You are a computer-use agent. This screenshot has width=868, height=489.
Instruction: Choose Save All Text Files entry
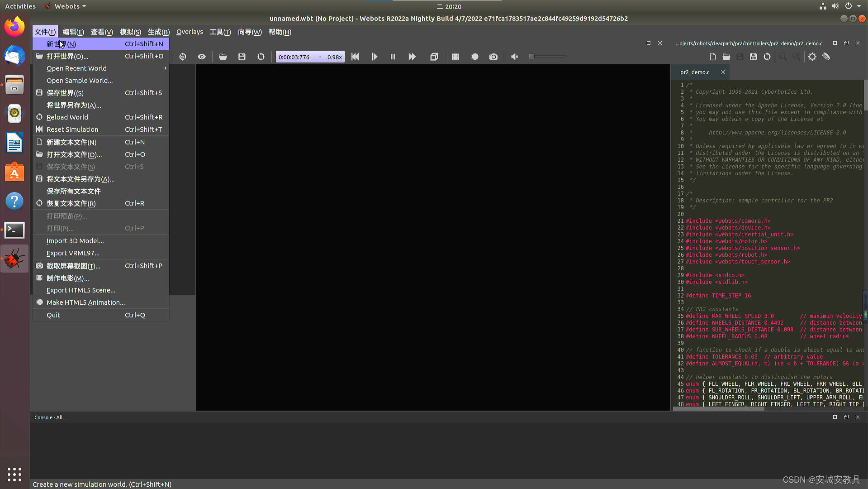(x=101, y=191)
